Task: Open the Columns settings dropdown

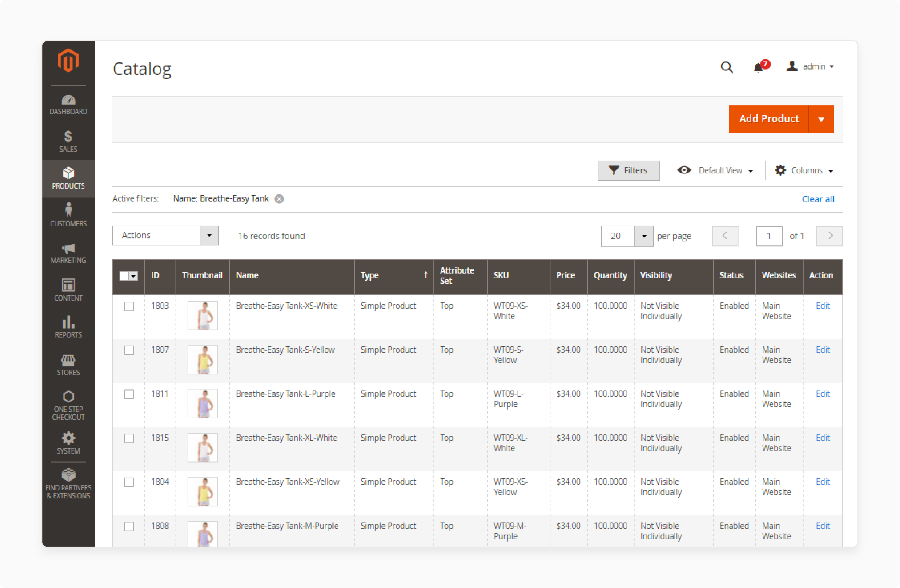Action: (x=804, y=170)
